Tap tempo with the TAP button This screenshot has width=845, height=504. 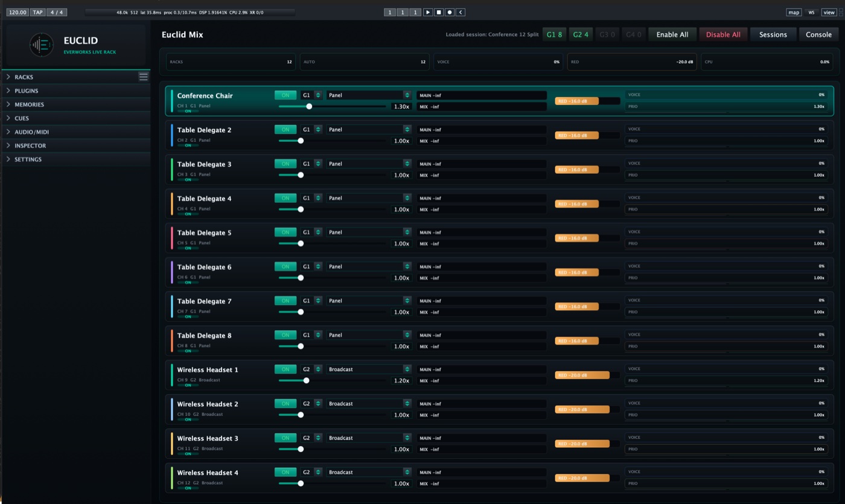[38, 12]
